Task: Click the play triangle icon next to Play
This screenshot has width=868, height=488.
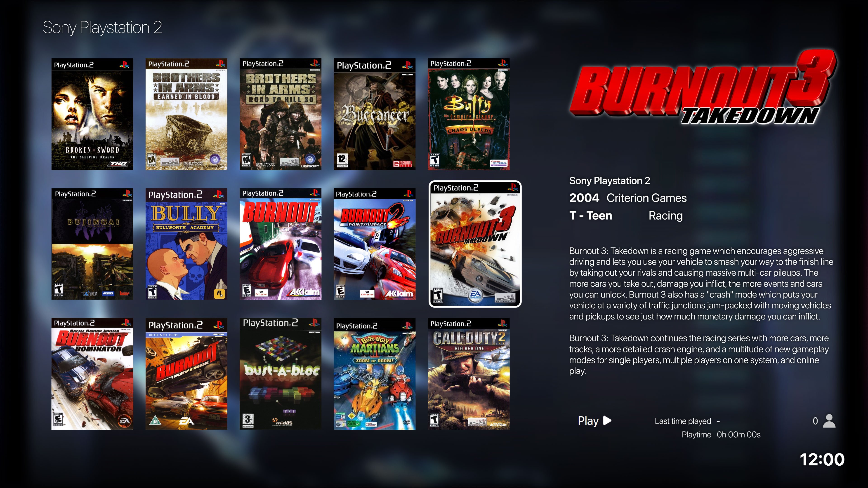Action: point(607,421)
